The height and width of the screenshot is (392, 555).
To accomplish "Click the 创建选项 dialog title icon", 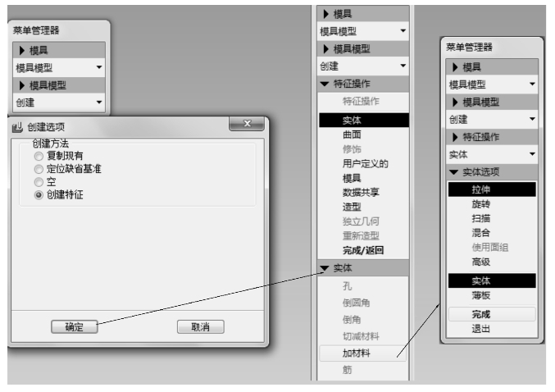I will (x=17, y=127).
